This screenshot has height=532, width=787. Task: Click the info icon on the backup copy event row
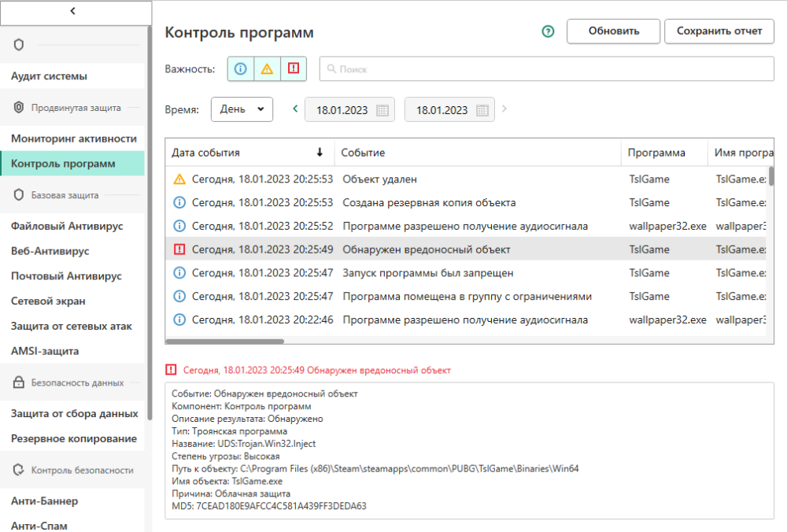pos(179,202)
